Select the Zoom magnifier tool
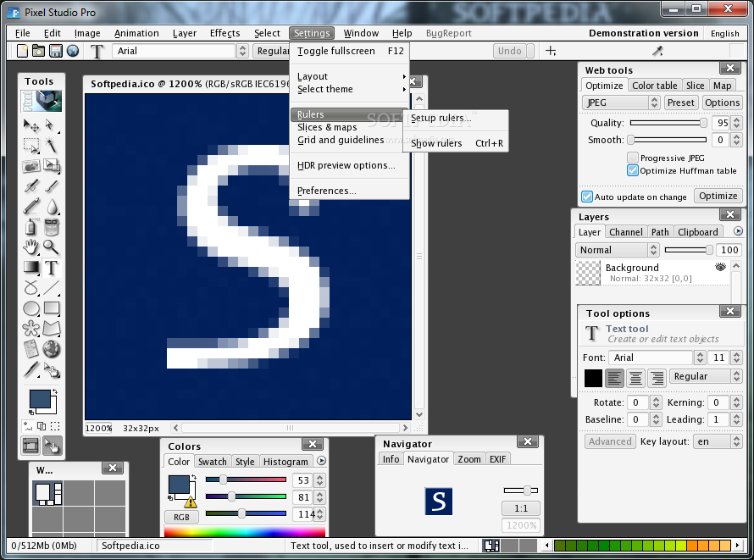 (51, 247)
